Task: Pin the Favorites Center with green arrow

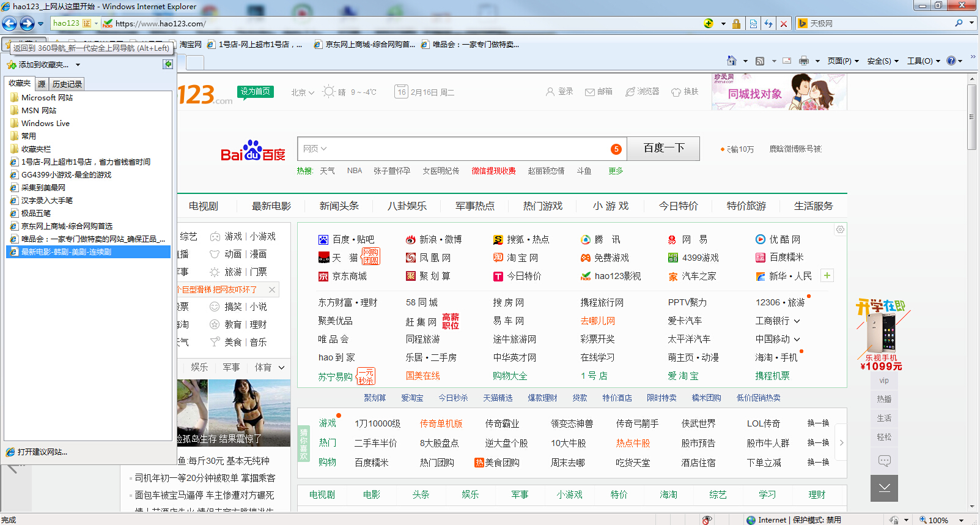Action: point(168,64)
